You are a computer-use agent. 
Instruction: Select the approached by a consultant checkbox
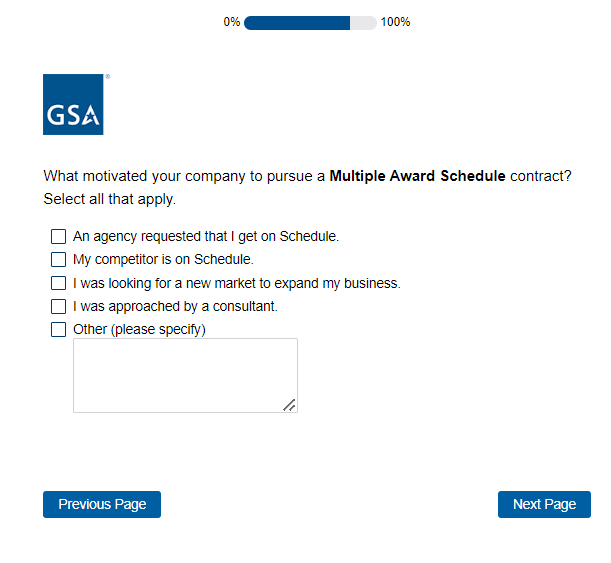(x=58, y=306)
